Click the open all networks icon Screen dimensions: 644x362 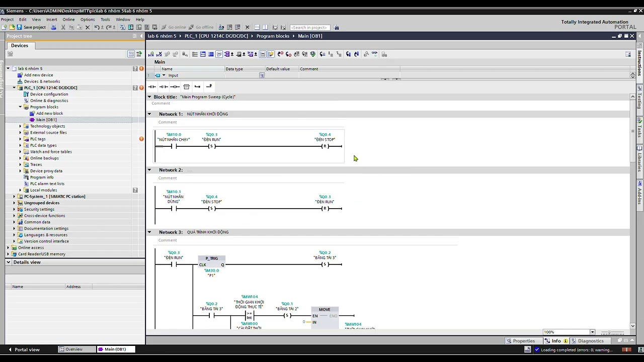point(203,54)
